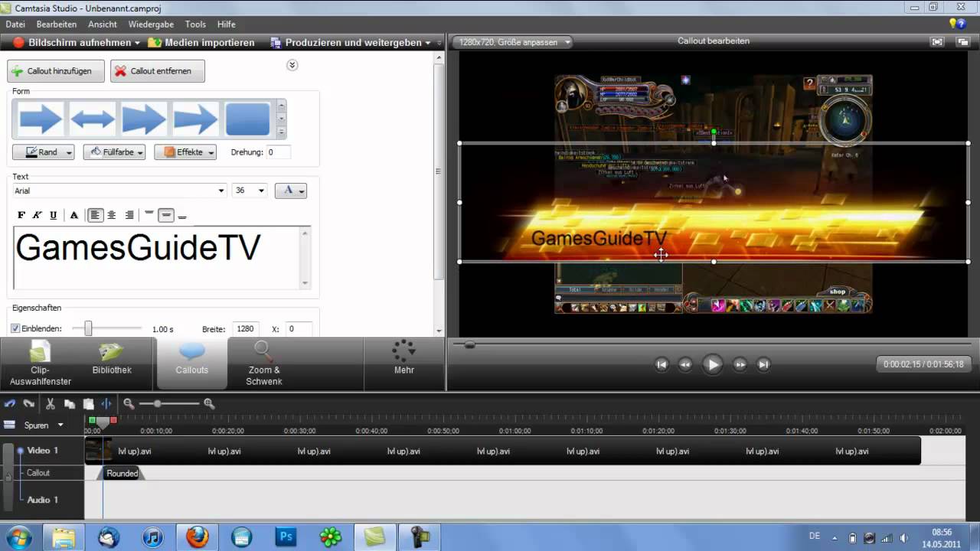Redo the action in timeline toolbar
Viewport: 980px width, 551px height.
pyautogui.click(x=28, y=403)
